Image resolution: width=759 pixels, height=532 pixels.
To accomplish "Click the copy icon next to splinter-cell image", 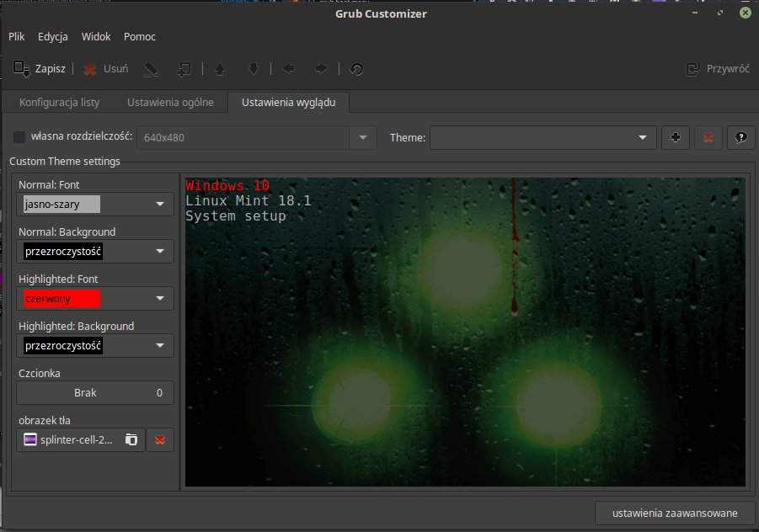I will (x=131, y=439).
